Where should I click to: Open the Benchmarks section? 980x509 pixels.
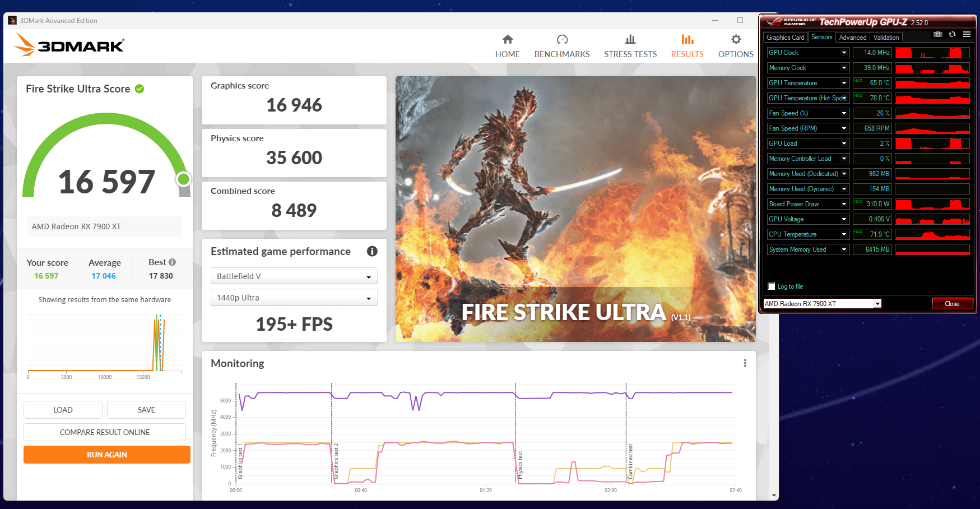click(562, 46)
